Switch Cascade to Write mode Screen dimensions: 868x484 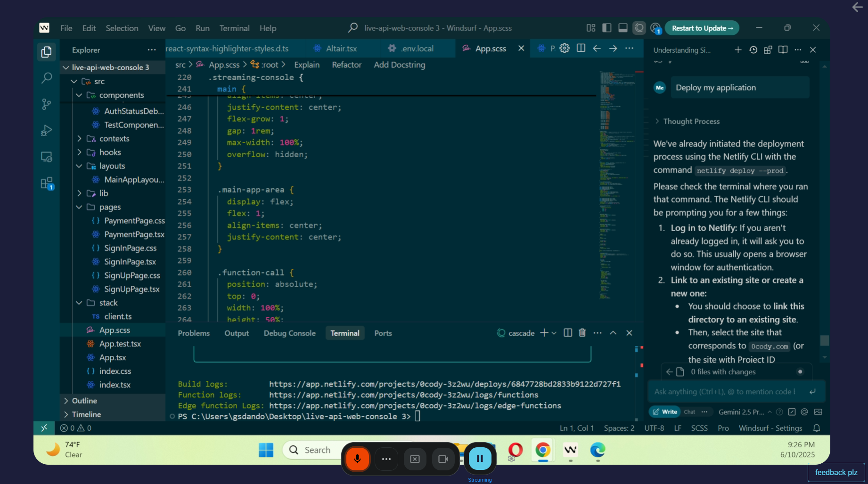(665, 412)
